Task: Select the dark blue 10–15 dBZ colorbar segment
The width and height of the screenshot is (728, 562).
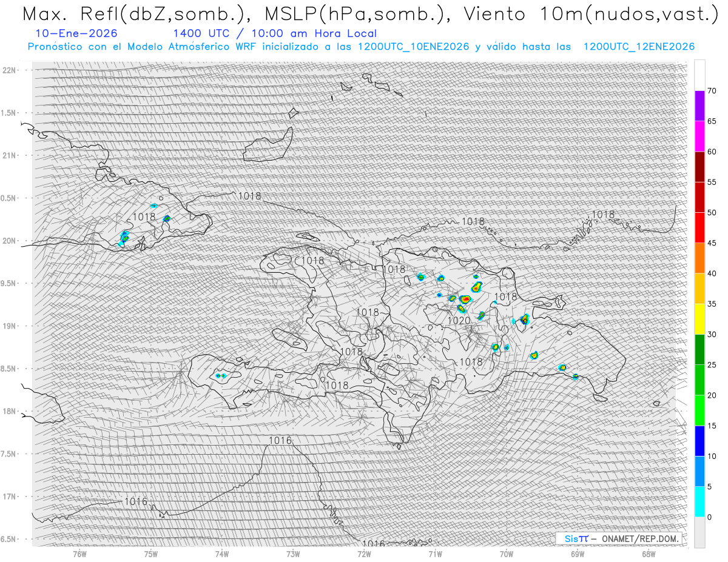Action: point(699,441)
